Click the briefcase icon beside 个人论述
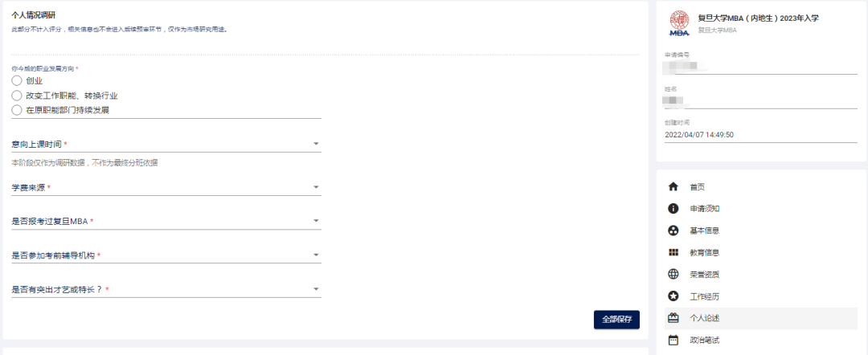This screenshot has height=355, width=868. (674, 318)
